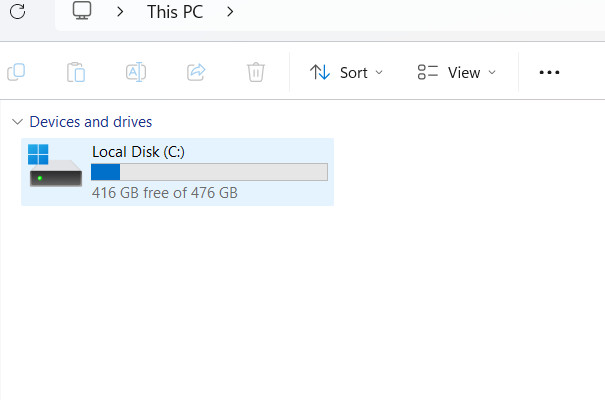The image size is (605, 400).
Task: Open the chevron after This PC breadcrumb
Action: click(230, 12)
